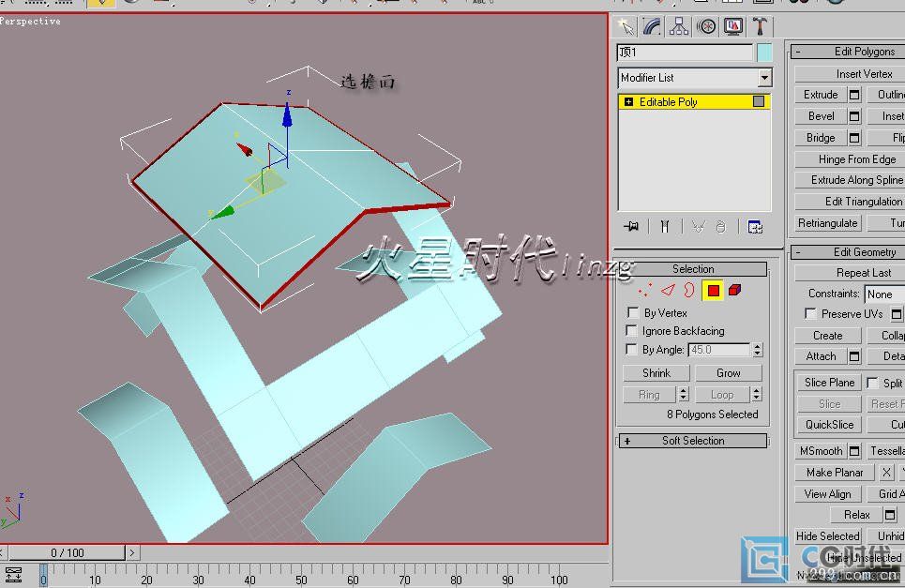Click the time slider 0 / 100
905x588 pixels.
tap(67, 552)
